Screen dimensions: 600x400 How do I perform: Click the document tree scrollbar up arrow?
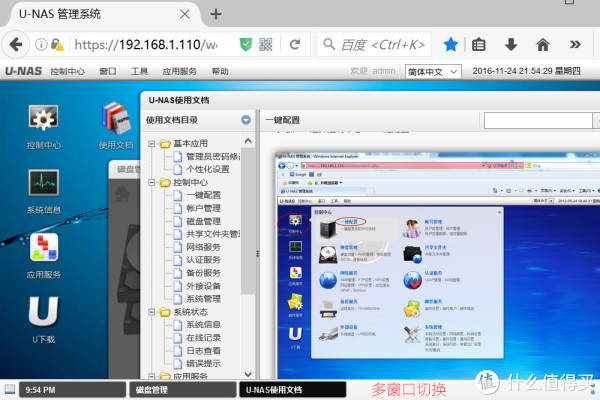248,141
